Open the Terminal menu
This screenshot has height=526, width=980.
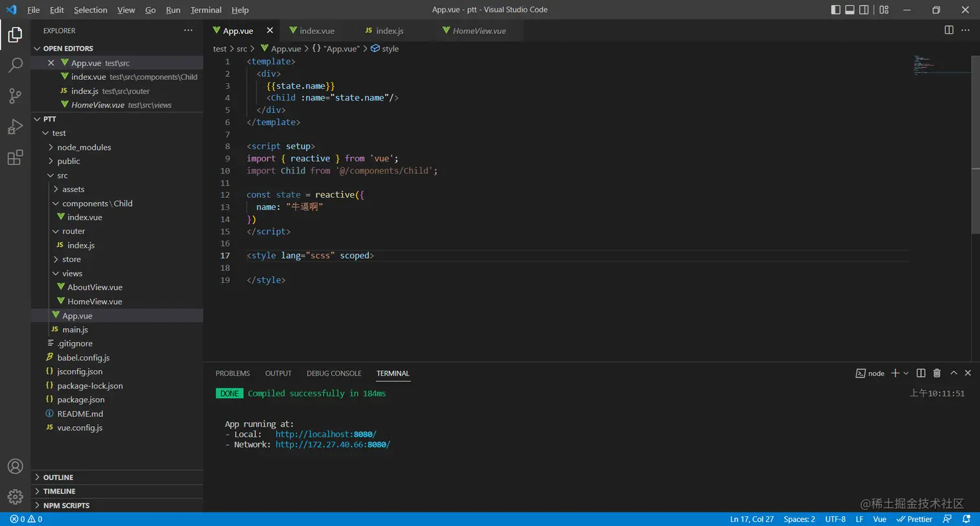[205, 10]
